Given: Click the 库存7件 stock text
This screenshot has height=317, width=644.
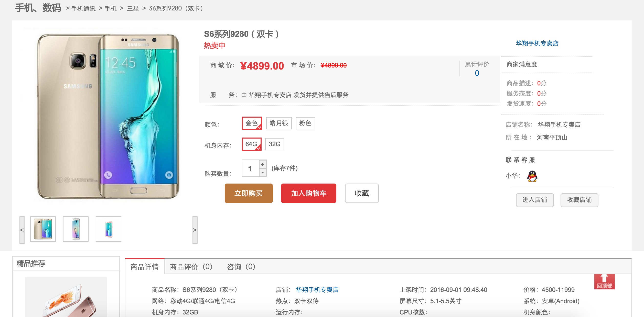Looking at the screenshot, I should pyautogui.click(x=284, y=168).
